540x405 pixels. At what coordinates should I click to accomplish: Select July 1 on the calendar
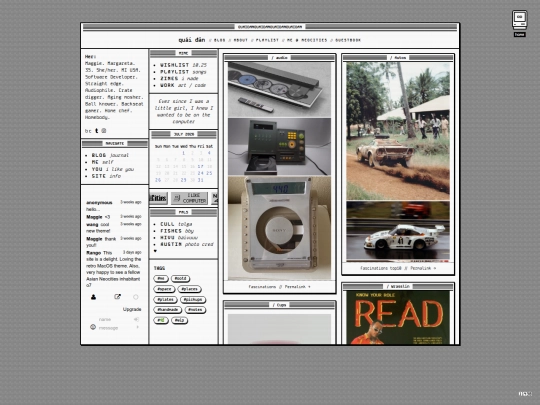[184, 153]
